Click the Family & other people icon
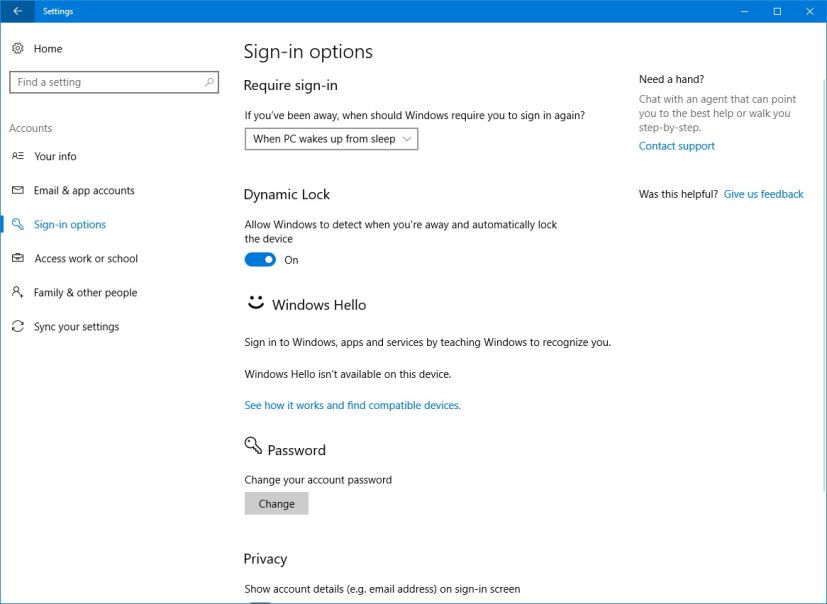Image resolution: width=827 pixels, height=604 pixels. [18, 293]
